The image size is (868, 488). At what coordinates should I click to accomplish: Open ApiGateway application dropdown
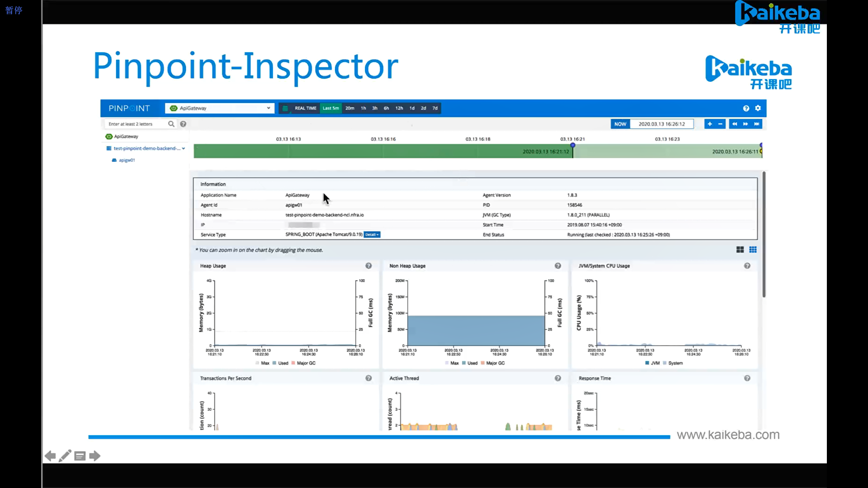tap(220, 108)
